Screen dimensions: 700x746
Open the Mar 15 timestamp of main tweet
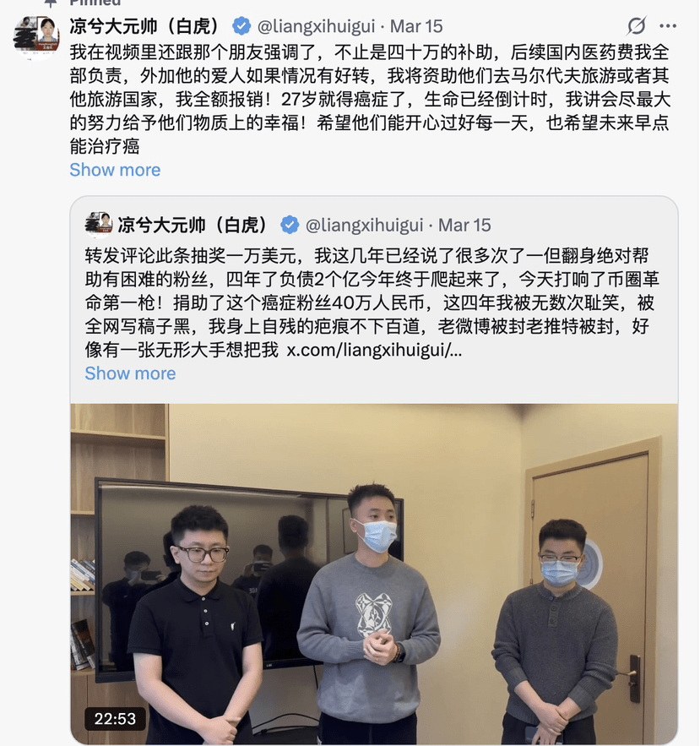[x=416, y=26]
